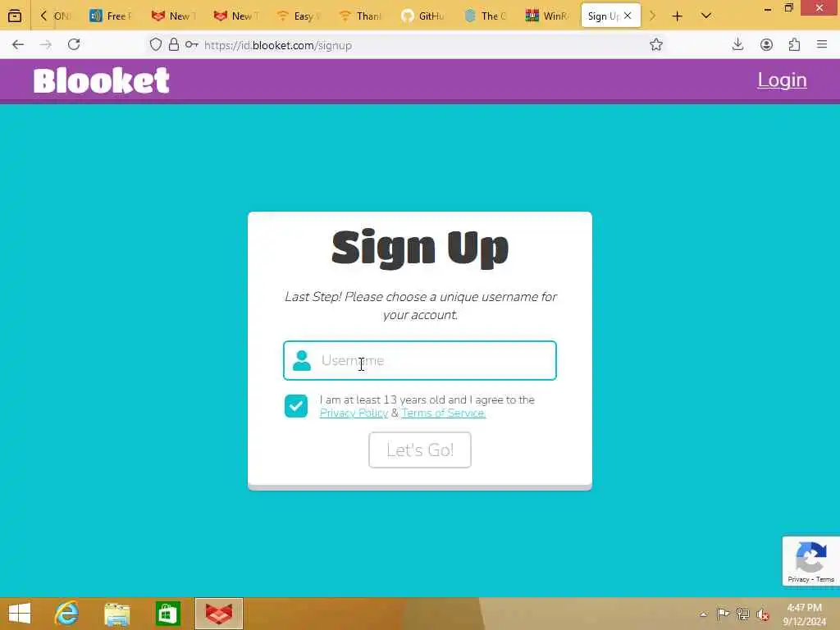Open File Explorer from taskbar
Image resolution: width=840 pixels, height=630 pixels.
click(117, 614)
